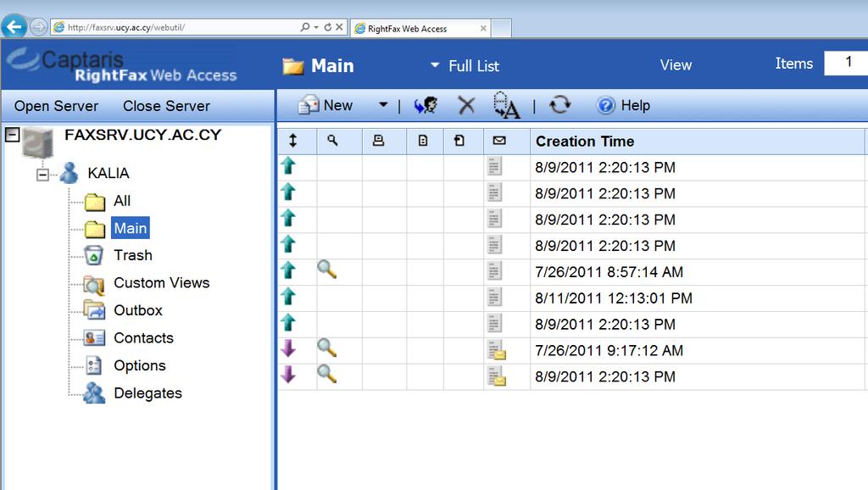Click magnifier icon in 7/26/2011 8:57:14 AM row
This screenshot has width=868, height=490.
tap(326, 270)
